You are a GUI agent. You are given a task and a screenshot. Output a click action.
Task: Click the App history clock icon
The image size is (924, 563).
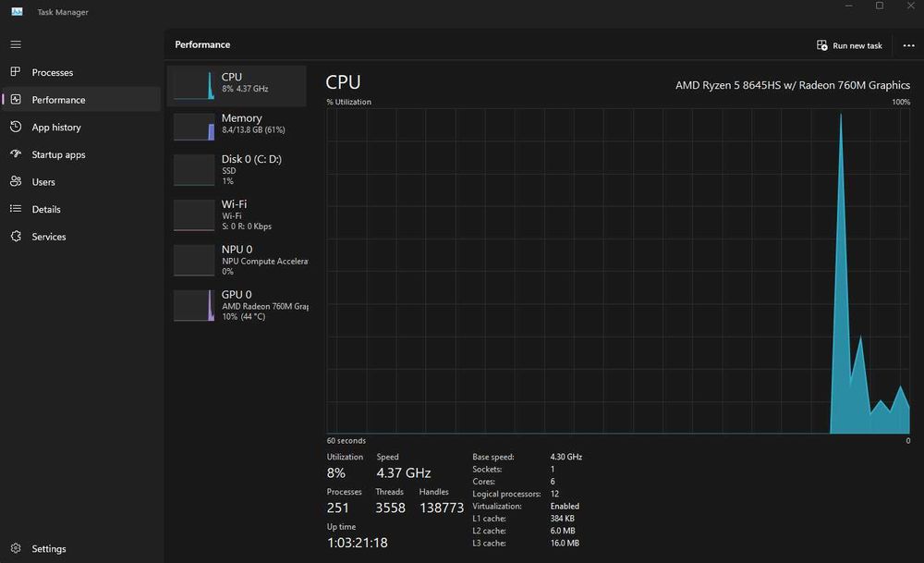point(16,127)
